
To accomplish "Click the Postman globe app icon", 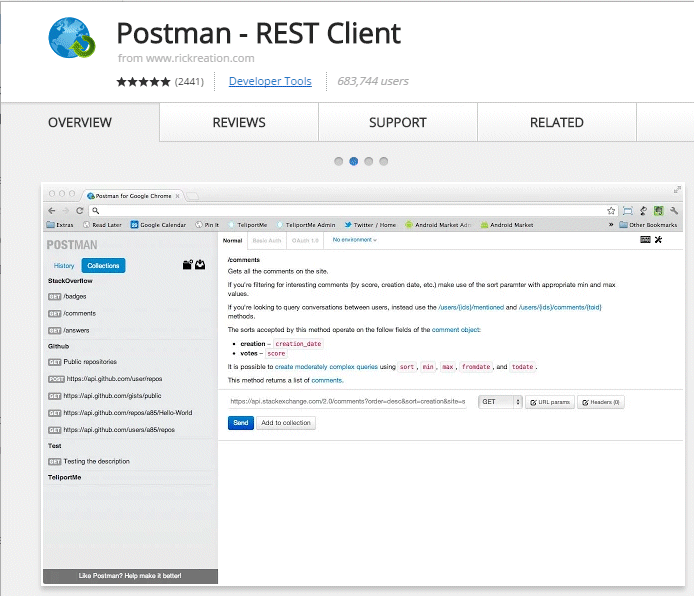I will 72,38.
